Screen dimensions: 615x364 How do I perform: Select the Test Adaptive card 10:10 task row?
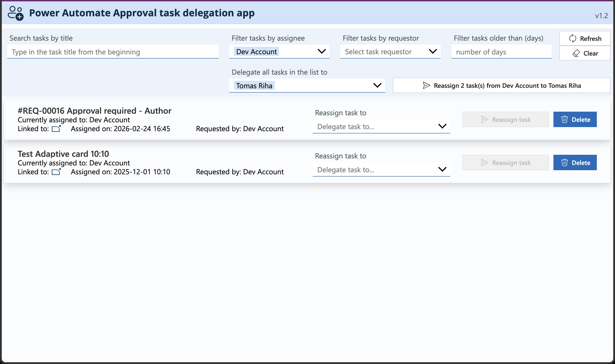point(147,163)
